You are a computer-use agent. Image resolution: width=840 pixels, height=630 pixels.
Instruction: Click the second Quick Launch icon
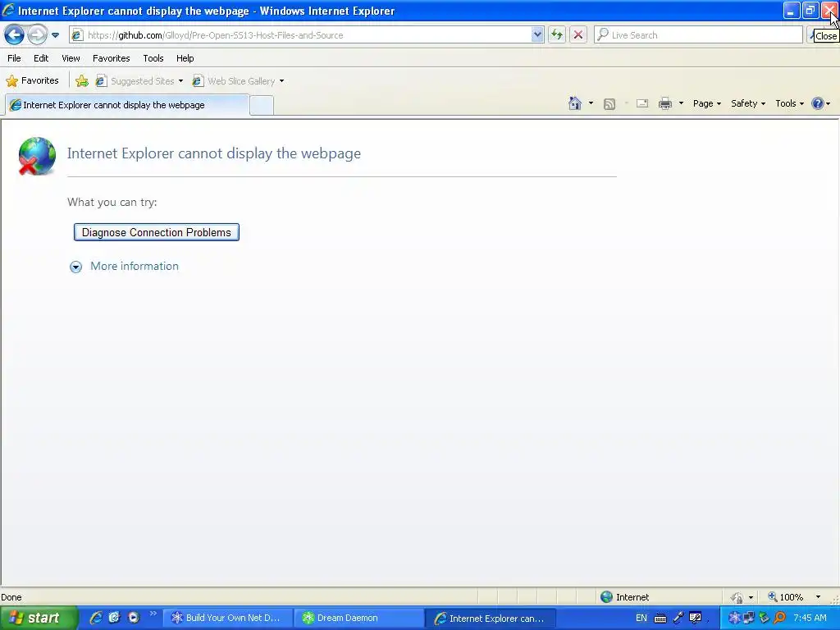115,618
